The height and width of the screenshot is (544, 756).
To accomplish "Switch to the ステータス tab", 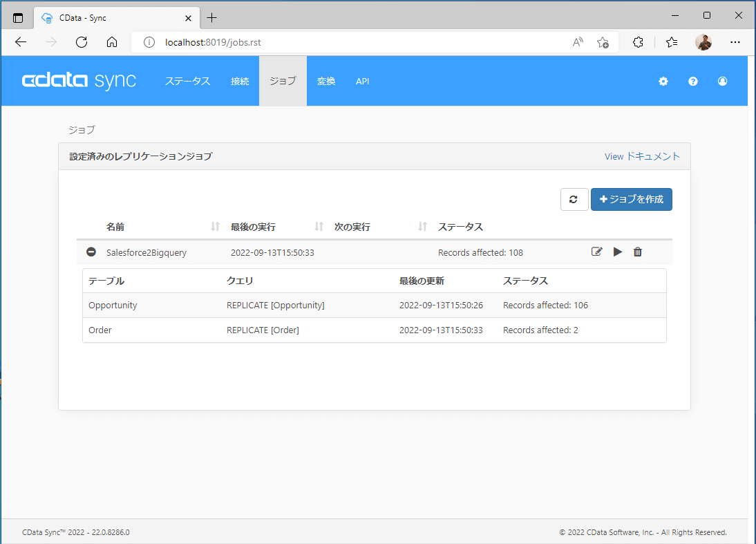I will pyautogui.click(x=187, y=82).
